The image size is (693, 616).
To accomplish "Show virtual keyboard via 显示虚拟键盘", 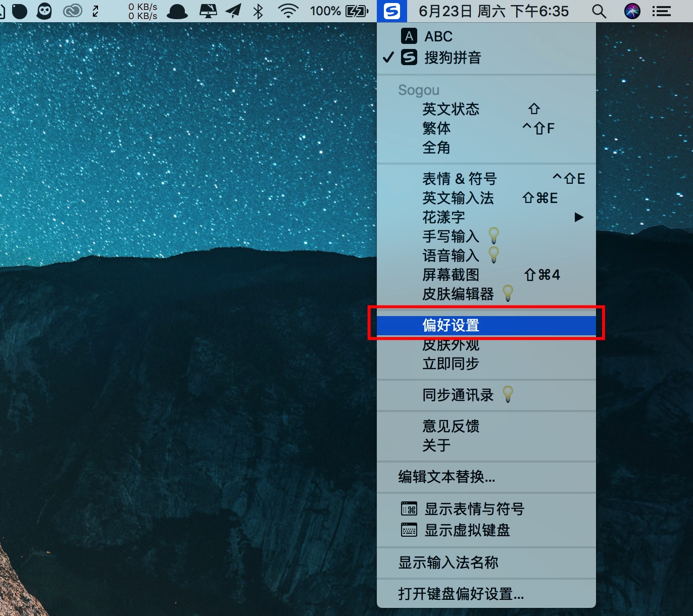I will click(467, 530).
